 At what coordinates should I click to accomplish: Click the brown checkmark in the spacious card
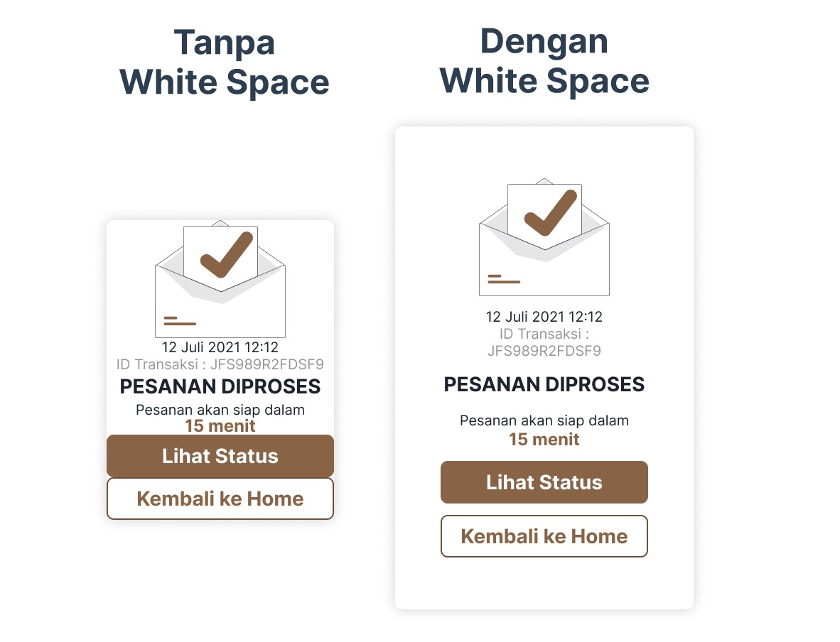click(x=550, y=212)
